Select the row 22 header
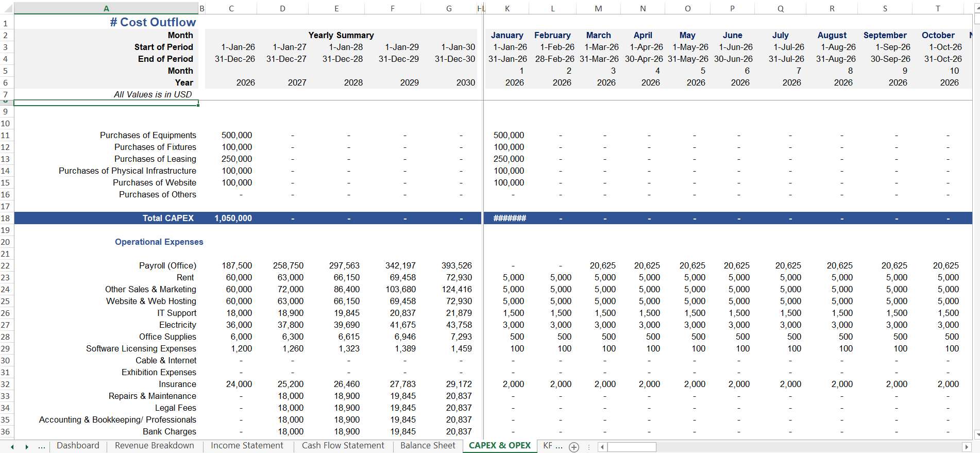This screenshot has width=980, height=453. coord(6,266)
